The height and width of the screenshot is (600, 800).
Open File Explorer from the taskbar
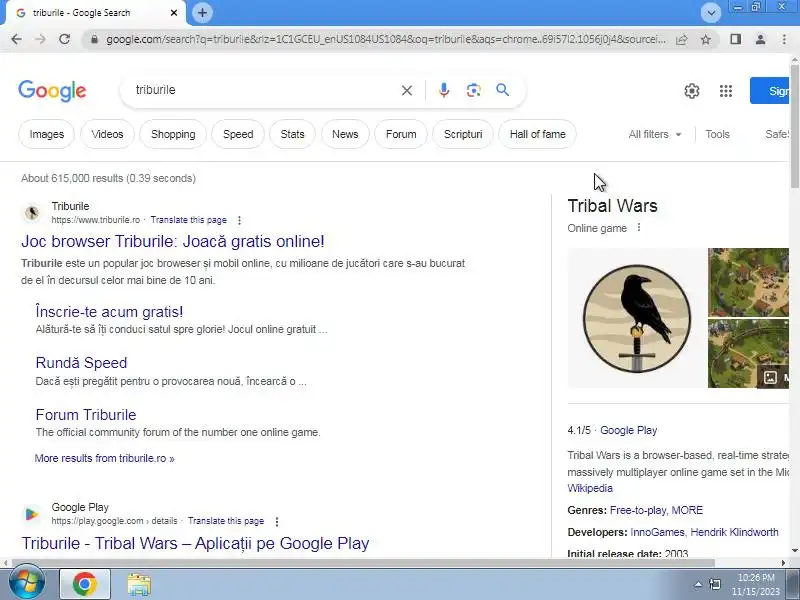pyautogui.click(x=139, y=584)
